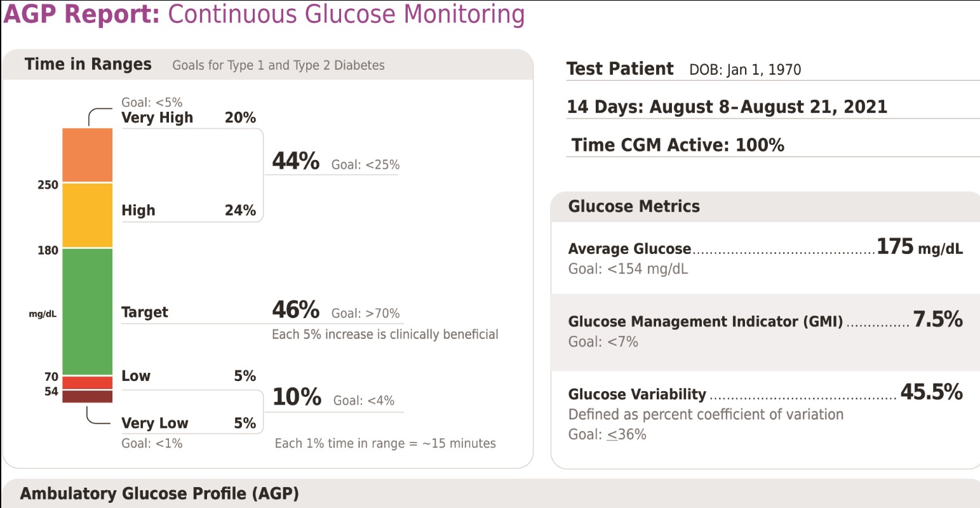Select the green Target range bar segment
This screenshot has width=980, height=508.
tap(87, 311)
